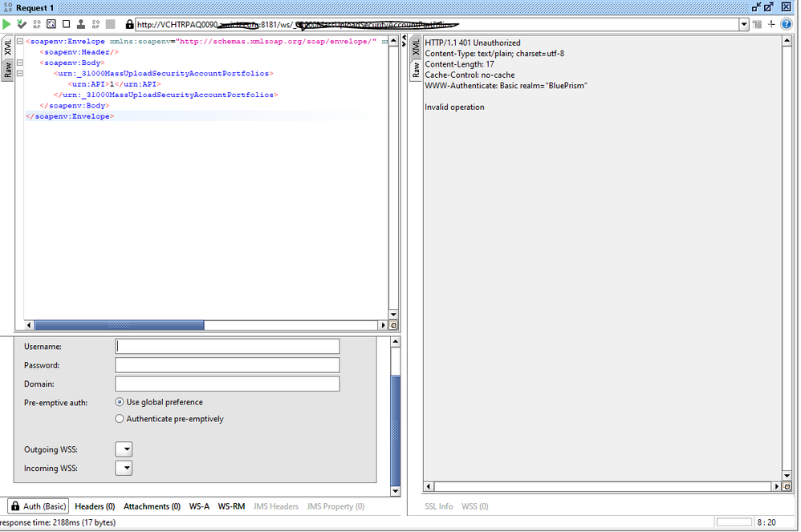Click the add to TestCase checkmark icon
This screenshot has width=801, height=532.
22,25
